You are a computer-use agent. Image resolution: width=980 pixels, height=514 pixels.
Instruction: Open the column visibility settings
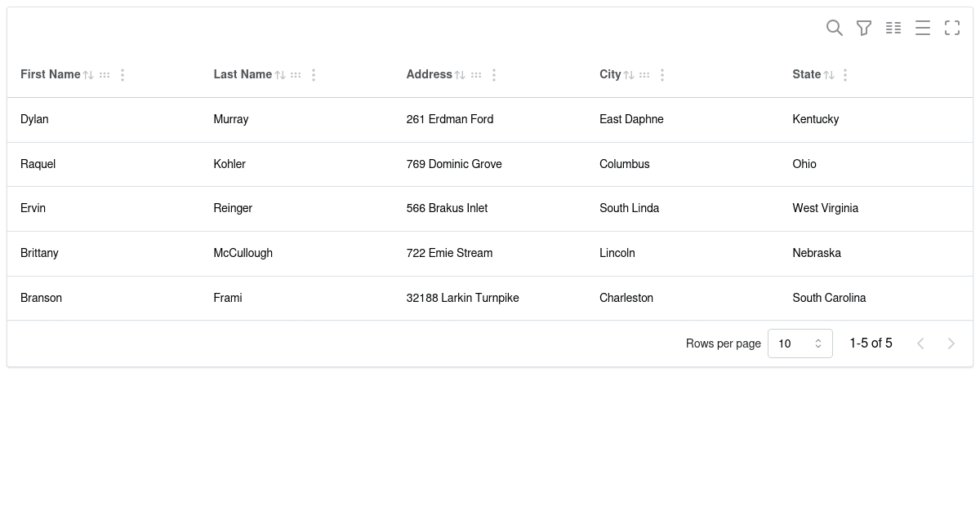pos(893,28)
